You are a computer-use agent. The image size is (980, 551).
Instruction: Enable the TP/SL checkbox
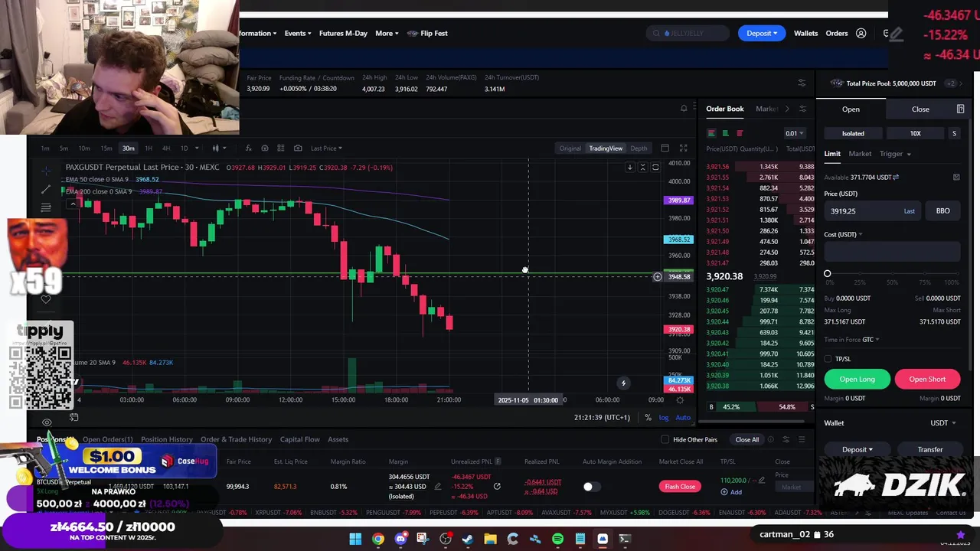[828, 359]
